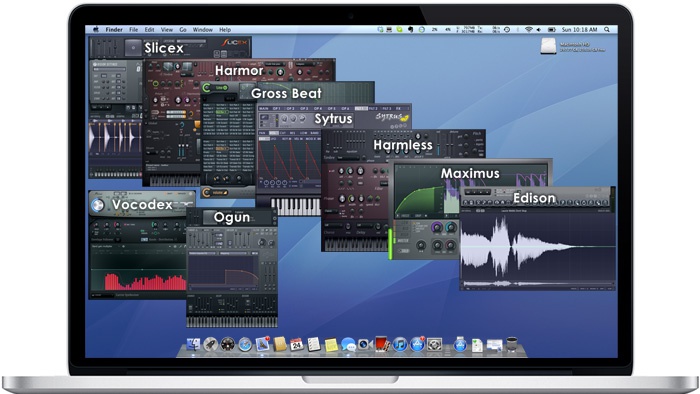Click the volume speaker icon in menu bar

[538, 29]
